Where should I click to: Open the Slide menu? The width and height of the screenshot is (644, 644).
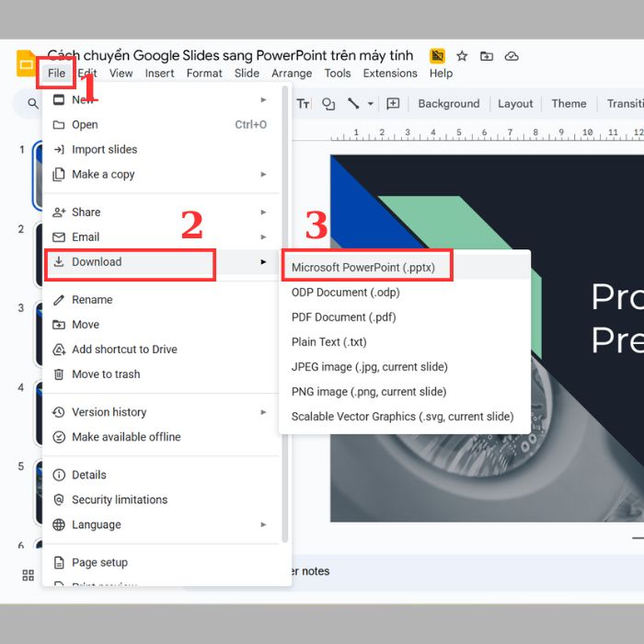tap(247, 73)
